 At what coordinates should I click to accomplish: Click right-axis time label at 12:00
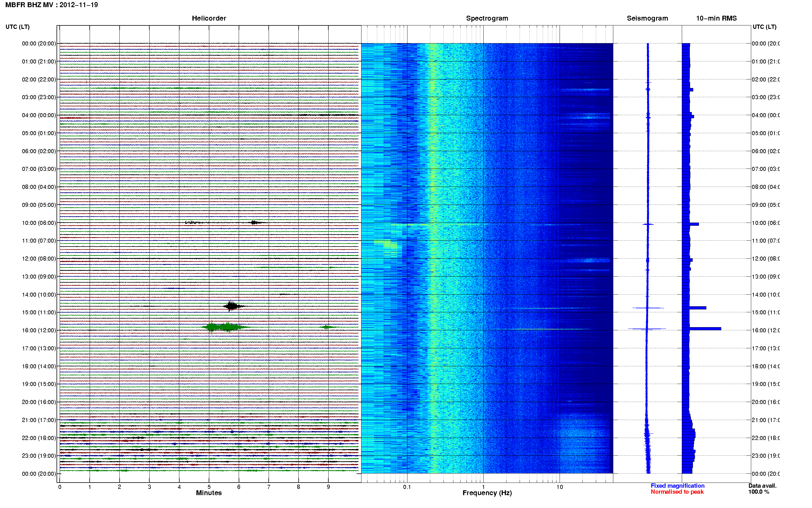coord(766,259)
